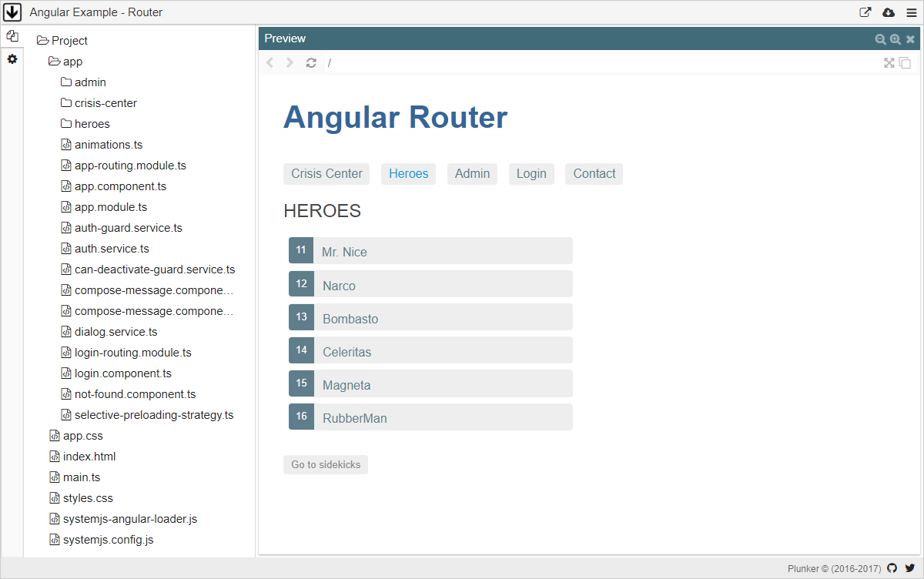Zoom in the preview pane
Viewport: 924px width, 579px height.
click(895, 39)
